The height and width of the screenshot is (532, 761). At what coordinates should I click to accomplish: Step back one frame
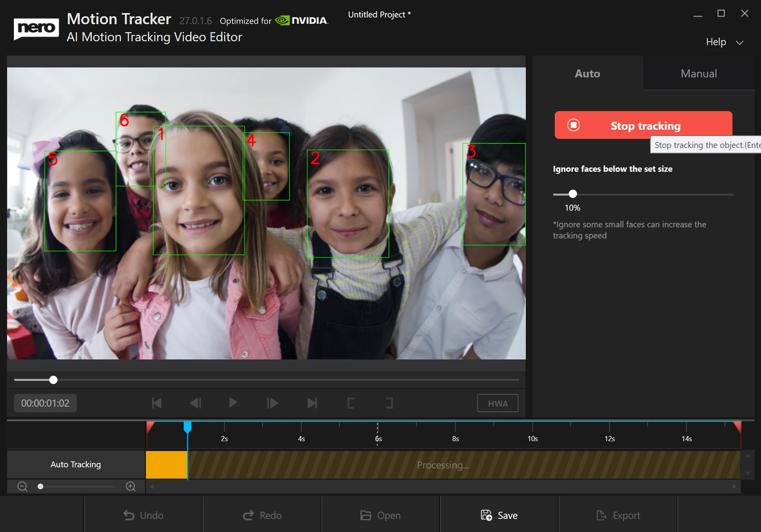(x=195, y=403)
